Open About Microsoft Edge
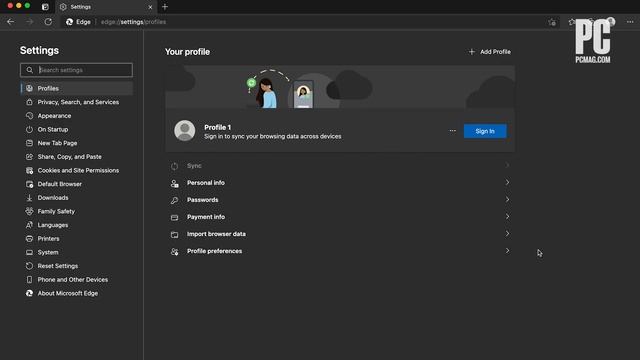This screenshot has height=360, width=640. (76, 293)
